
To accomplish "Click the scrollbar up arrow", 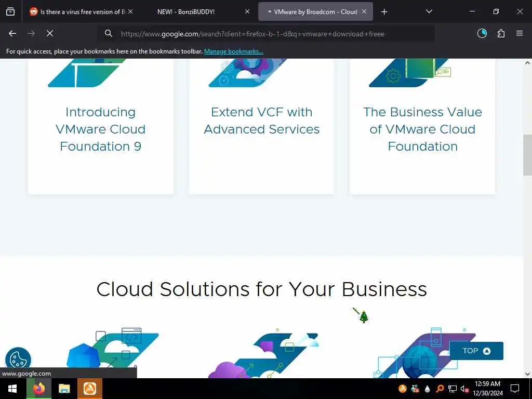I will coord(527,63).
